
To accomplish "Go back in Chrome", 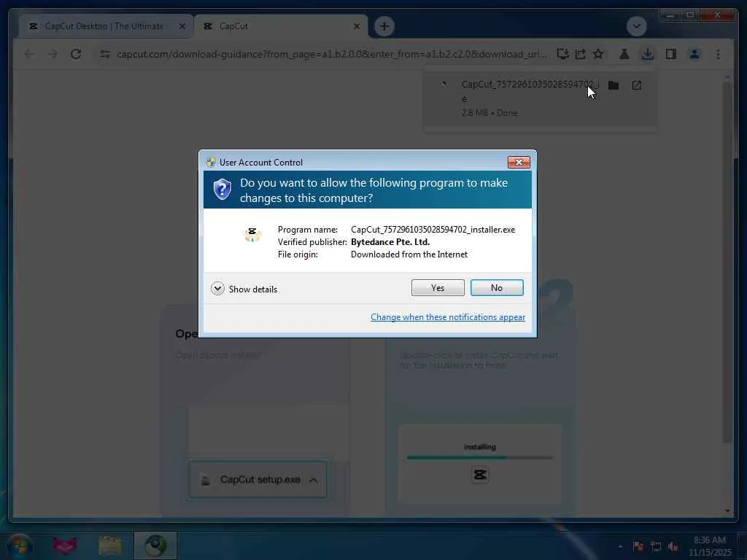I will [x=29, y=54].
